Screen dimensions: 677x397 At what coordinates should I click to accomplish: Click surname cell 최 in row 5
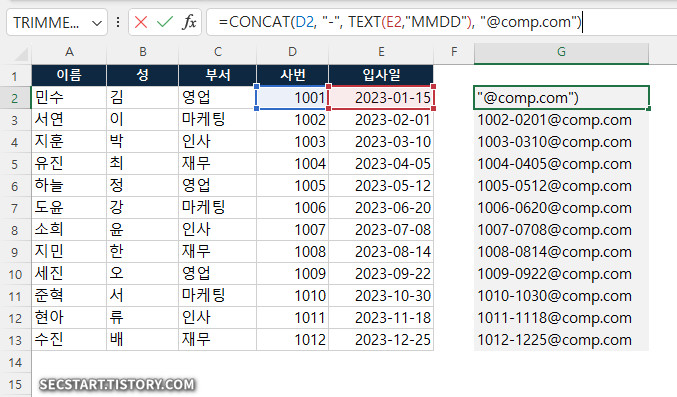tap(142, 164)
